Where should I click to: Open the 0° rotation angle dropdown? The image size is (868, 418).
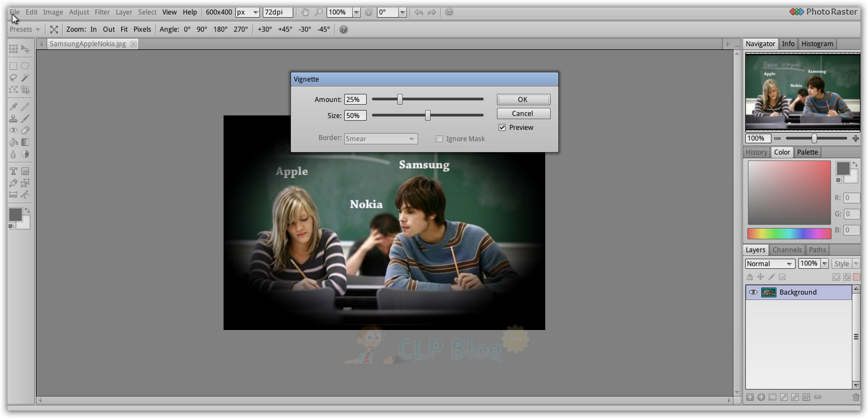pyautogui.click(x=403, y=12)
